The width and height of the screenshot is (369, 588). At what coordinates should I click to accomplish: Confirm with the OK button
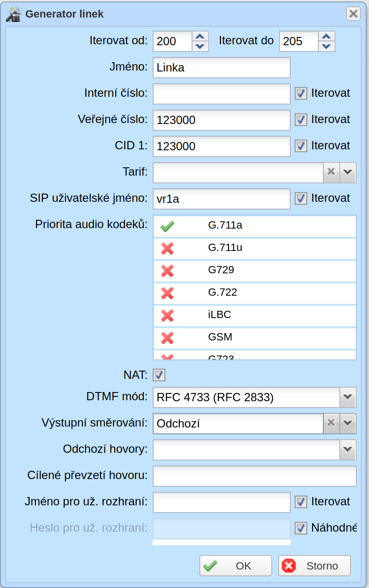coord(236,566)
